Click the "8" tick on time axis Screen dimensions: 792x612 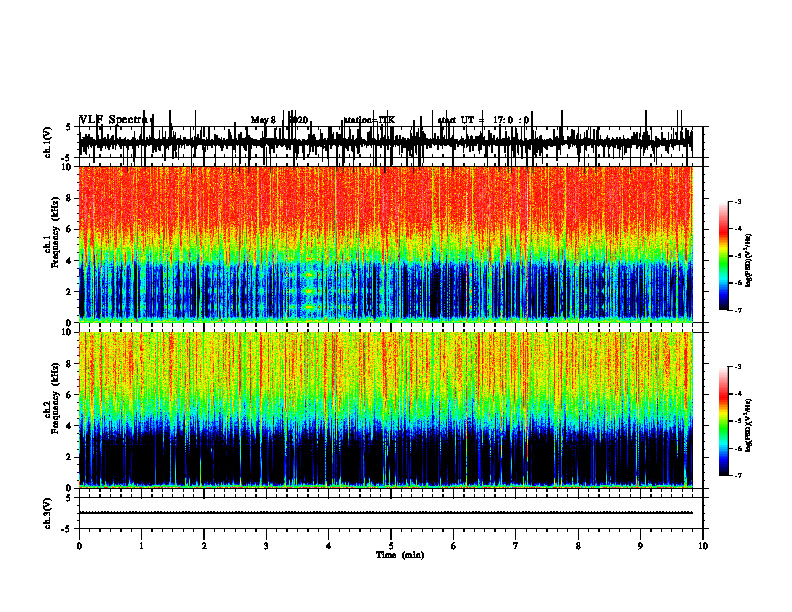click(578, 546)
